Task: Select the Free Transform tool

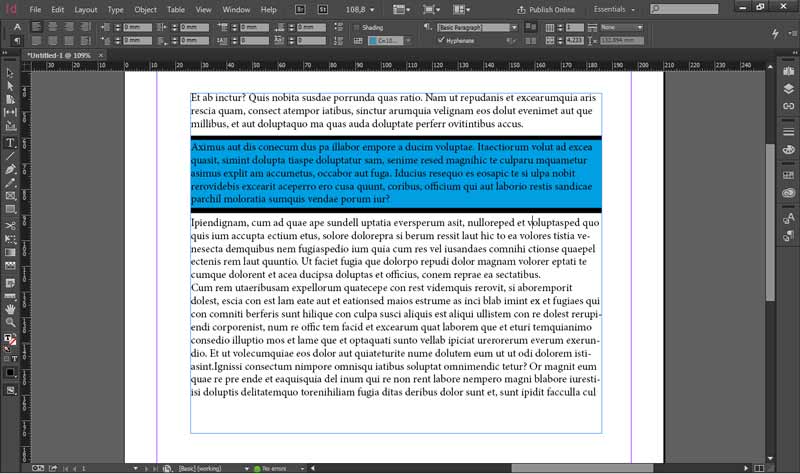Action: click(10, 239)
